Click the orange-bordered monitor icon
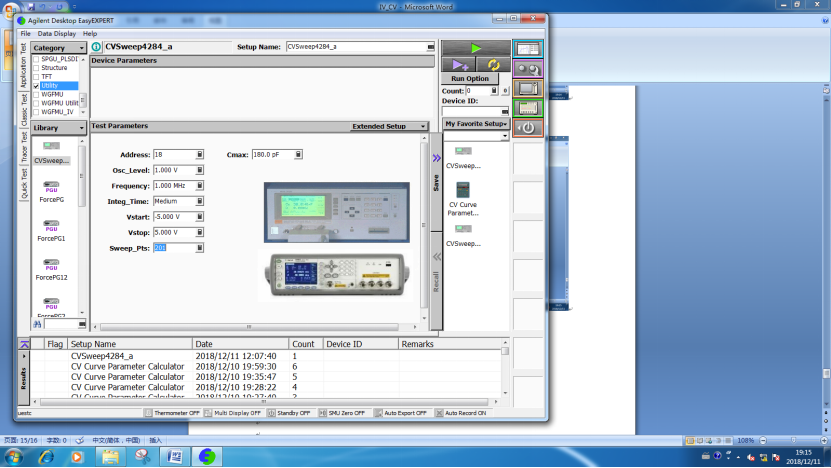The image size is (831, 468). tap(528, 89)
